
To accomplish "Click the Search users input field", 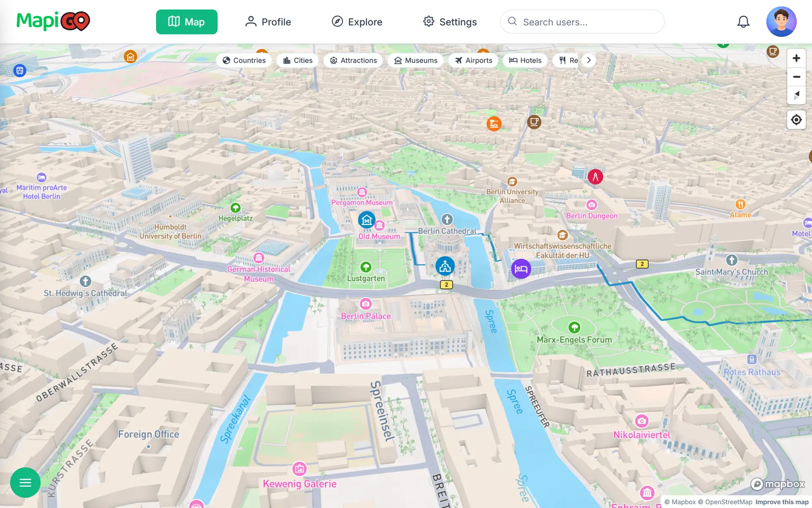I will coord(582,22).
